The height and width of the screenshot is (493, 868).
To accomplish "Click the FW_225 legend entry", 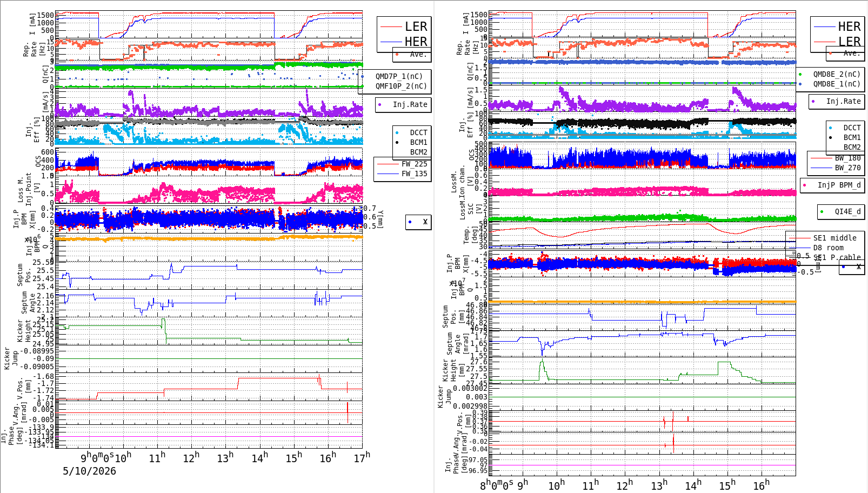I will tap(414, 164).
